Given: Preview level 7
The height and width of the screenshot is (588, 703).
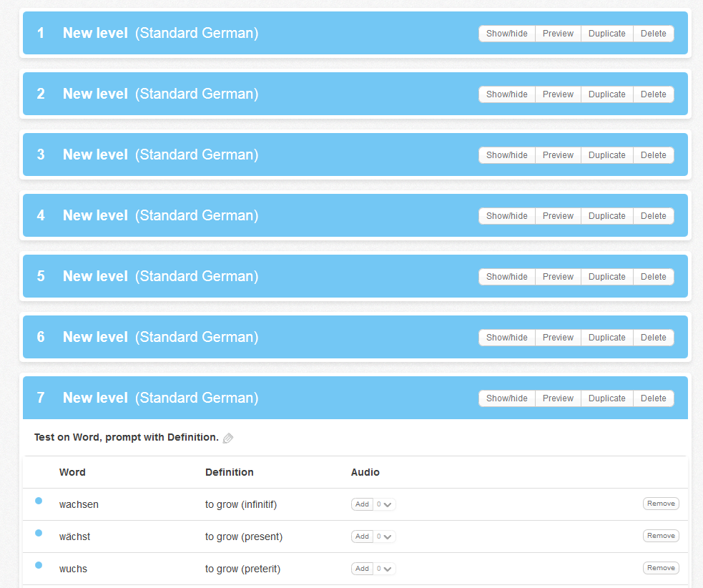Looking at the screenshot, I should 558,398.
